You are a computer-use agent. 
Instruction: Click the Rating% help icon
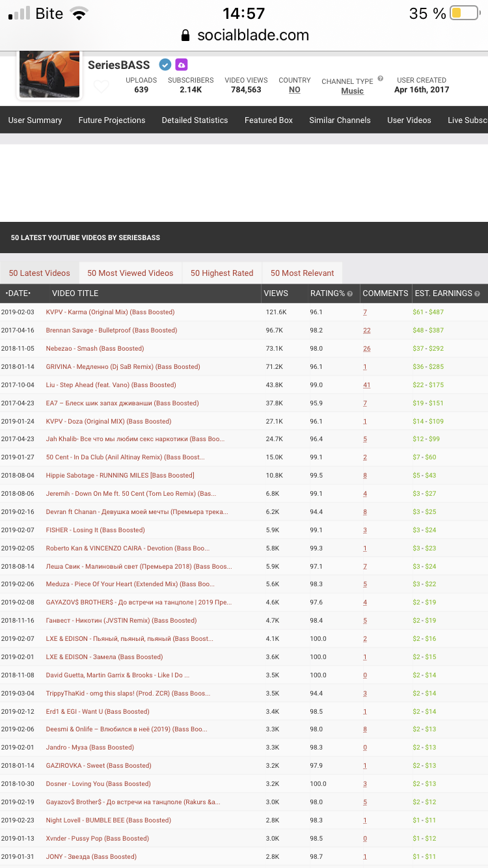350,294
